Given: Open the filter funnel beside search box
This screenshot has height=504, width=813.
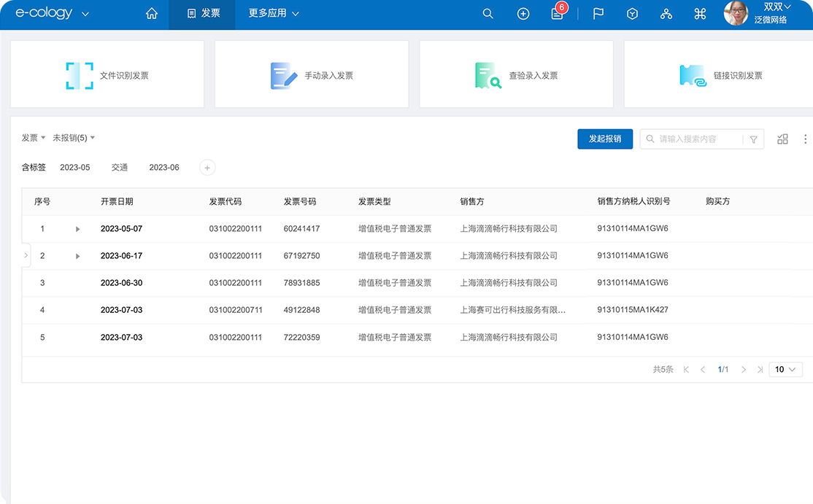Looking at the screenshot, I should point(754,139).
